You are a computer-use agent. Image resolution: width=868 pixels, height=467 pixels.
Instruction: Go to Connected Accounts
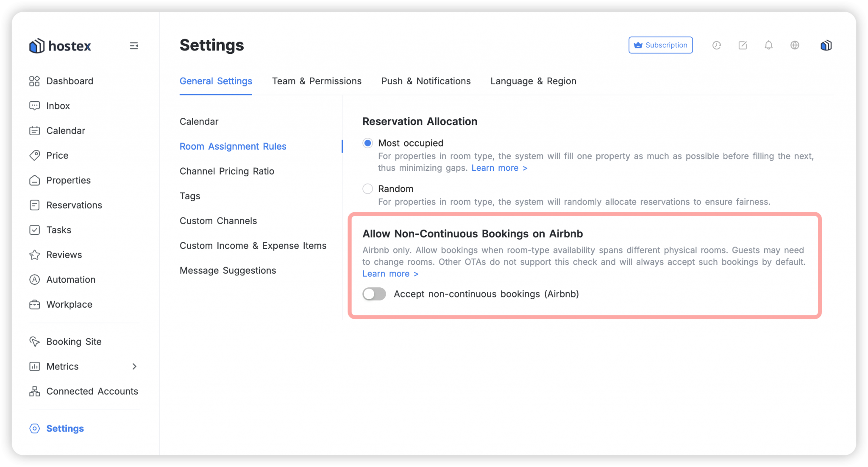(92, 391)
